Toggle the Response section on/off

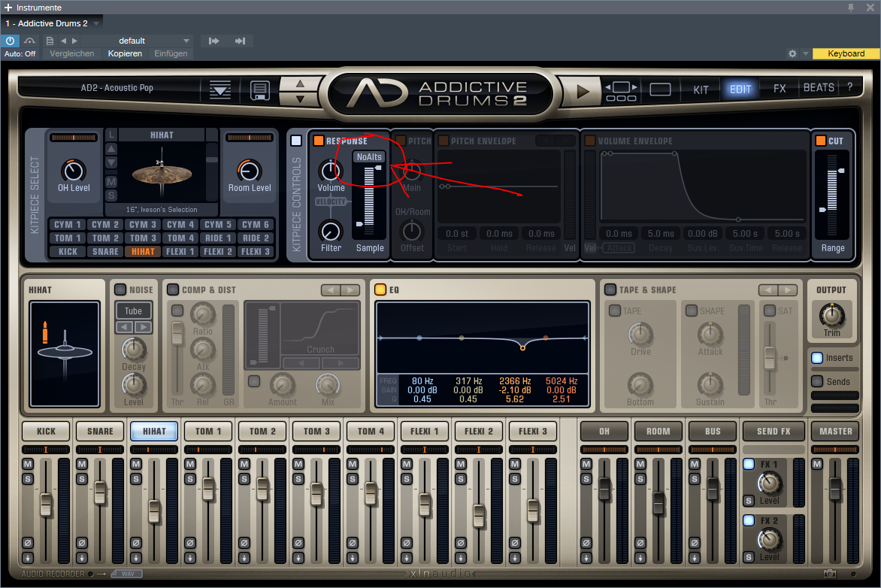click(318, 141)
